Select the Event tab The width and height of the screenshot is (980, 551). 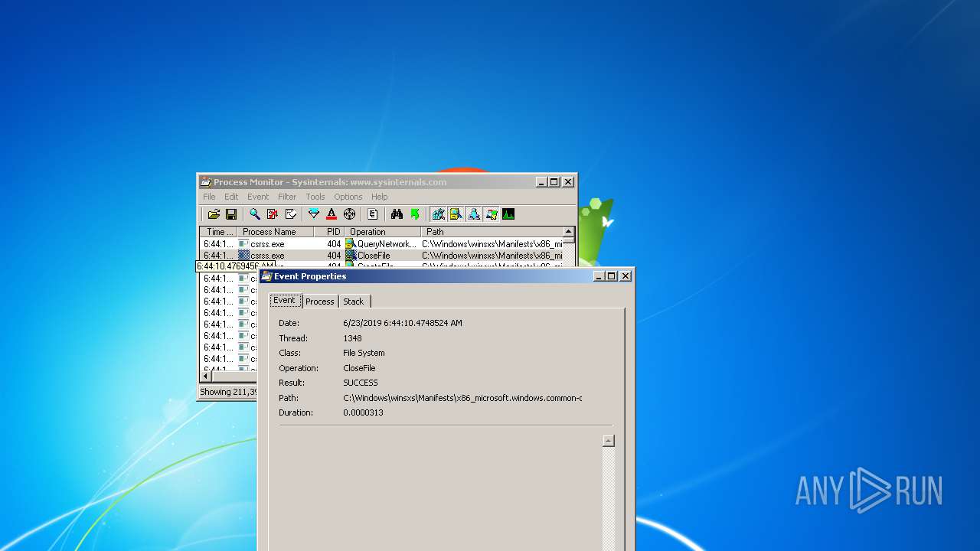(285, 301)
